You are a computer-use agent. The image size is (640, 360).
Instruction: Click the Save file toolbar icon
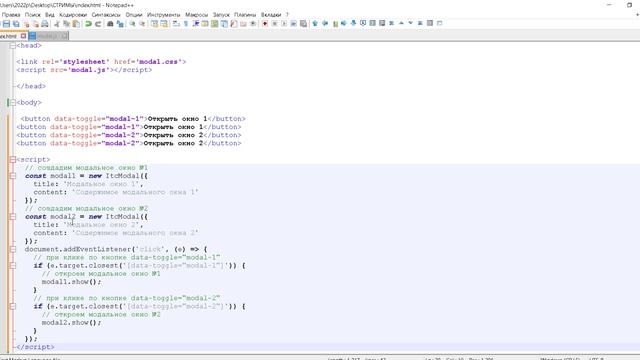click(6, 24)
